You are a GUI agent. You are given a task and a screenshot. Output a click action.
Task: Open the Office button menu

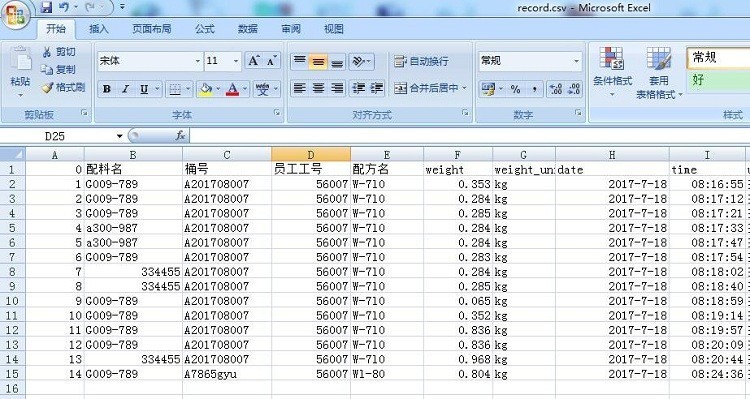(x=16, y=15)
